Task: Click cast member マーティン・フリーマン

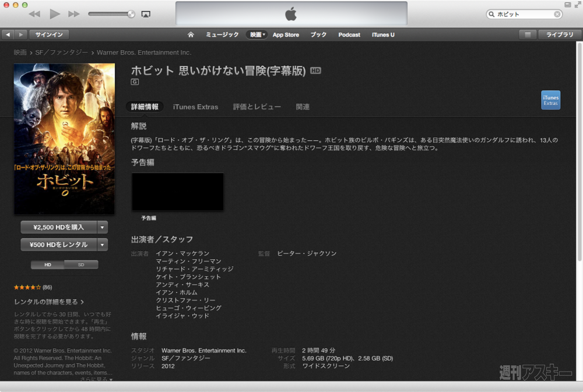Action: coord(188,261)
